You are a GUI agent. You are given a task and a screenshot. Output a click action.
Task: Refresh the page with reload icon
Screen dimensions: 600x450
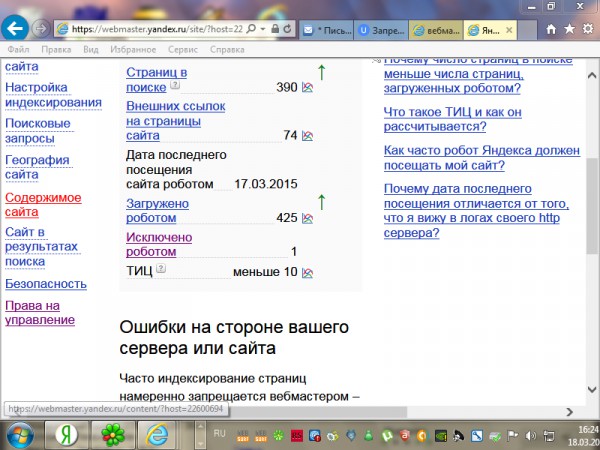pyautogui.click(x=287, y=29)
